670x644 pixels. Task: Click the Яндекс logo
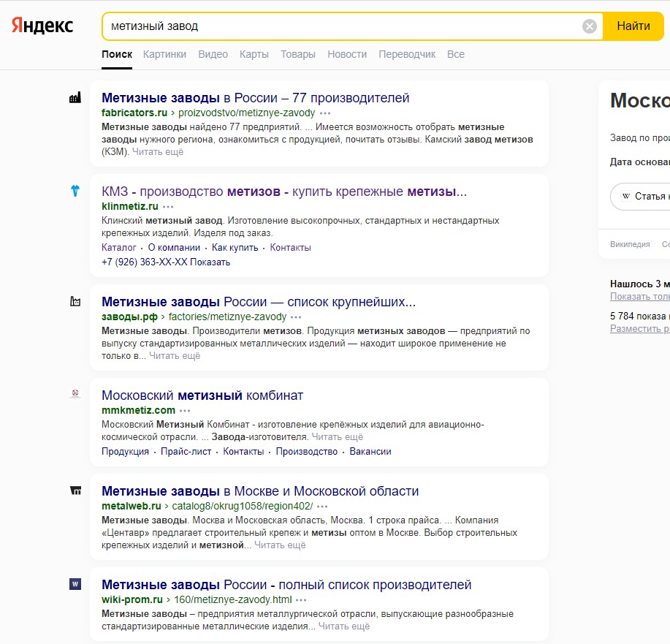click(42, 26)
